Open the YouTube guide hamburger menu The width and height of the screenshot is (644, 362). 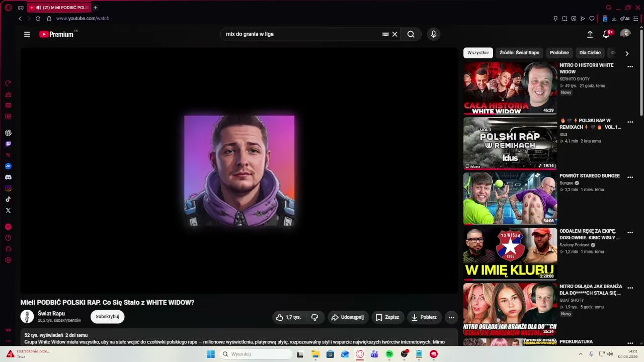[27, 34]
